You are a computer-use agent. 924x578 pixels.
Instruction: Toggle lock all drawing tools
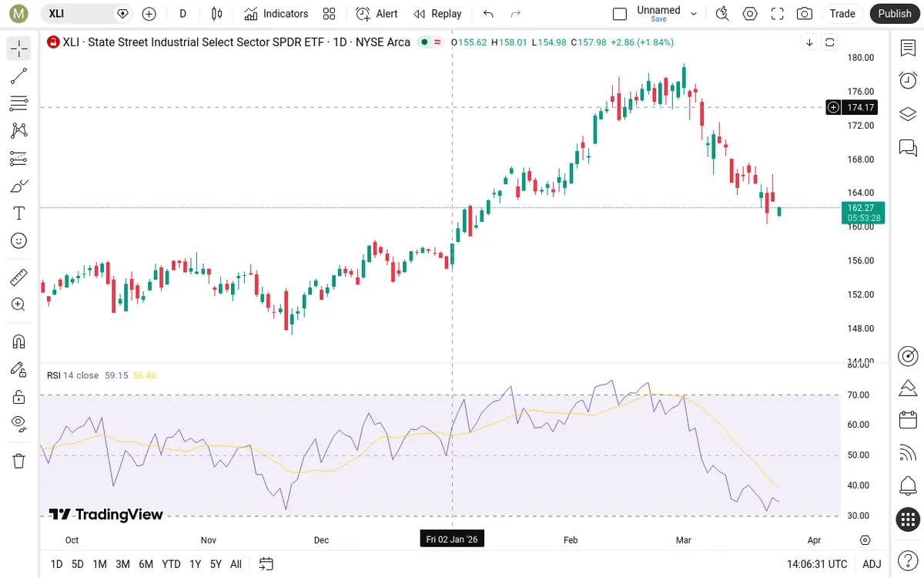pos(19,397)
